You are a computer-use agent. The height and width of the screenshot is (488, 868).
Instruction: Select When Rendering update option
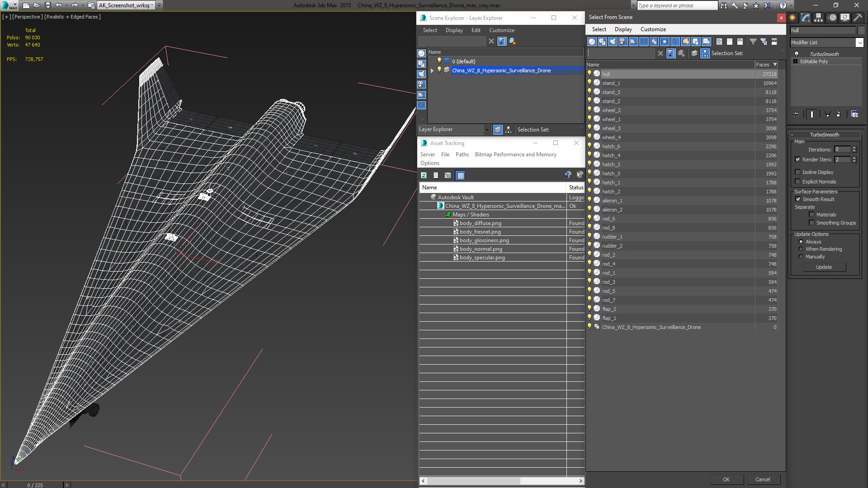tap(801, 249)
